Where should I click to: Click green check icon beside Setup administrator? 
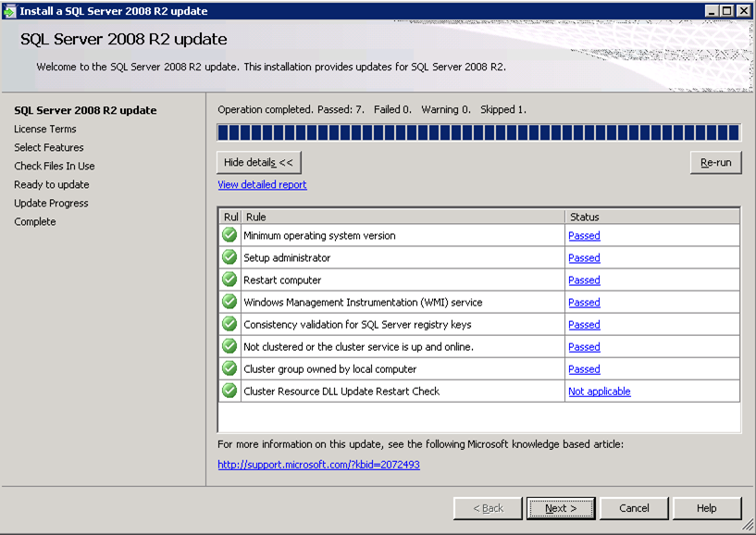coord(229,257)
